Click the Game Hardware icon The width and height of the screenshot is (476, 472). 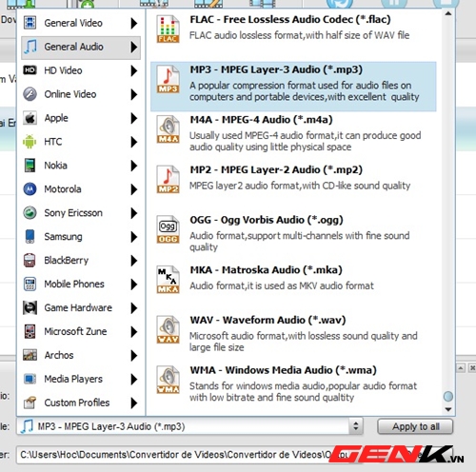(x=30, y=307)
